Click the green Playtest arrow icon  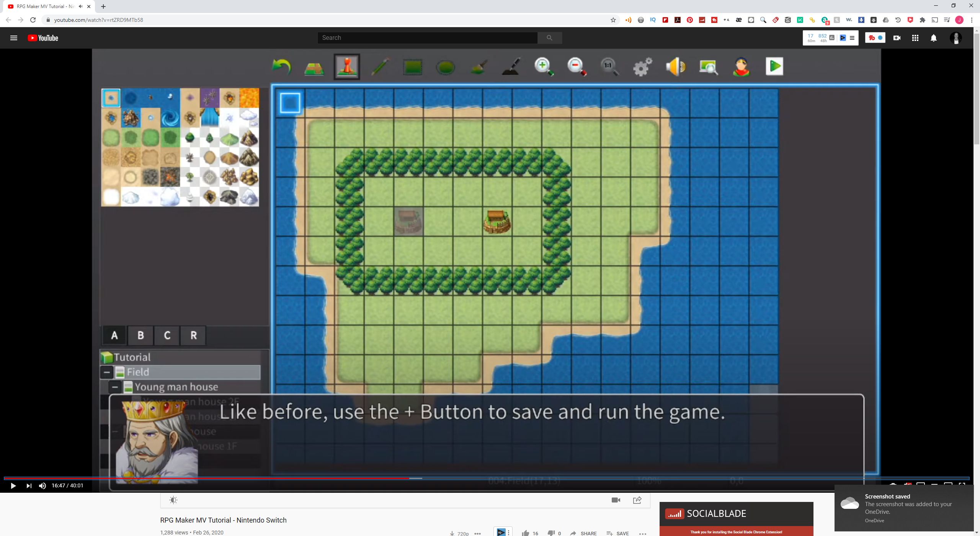(x=774, y=66)
